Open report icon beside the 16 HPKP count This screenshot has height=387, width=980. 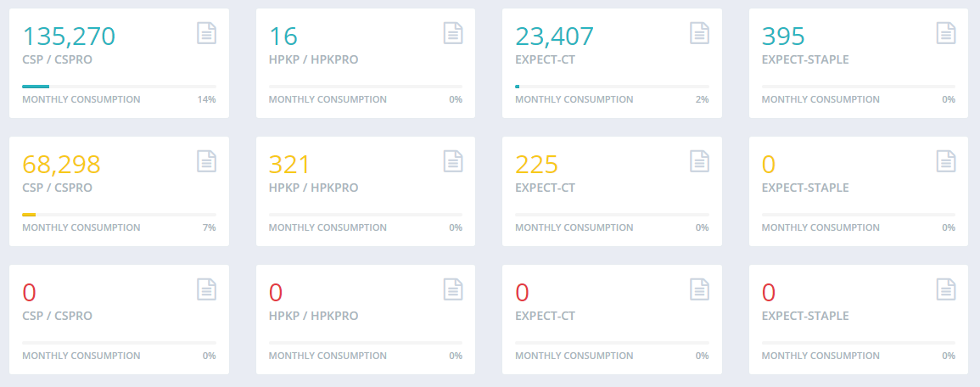(453, 33)
